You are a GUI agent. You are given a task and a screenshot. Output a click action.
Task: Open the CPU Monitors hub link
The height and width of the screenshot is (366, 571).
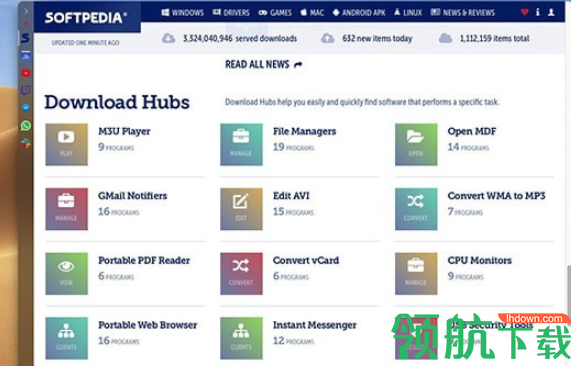480,260
